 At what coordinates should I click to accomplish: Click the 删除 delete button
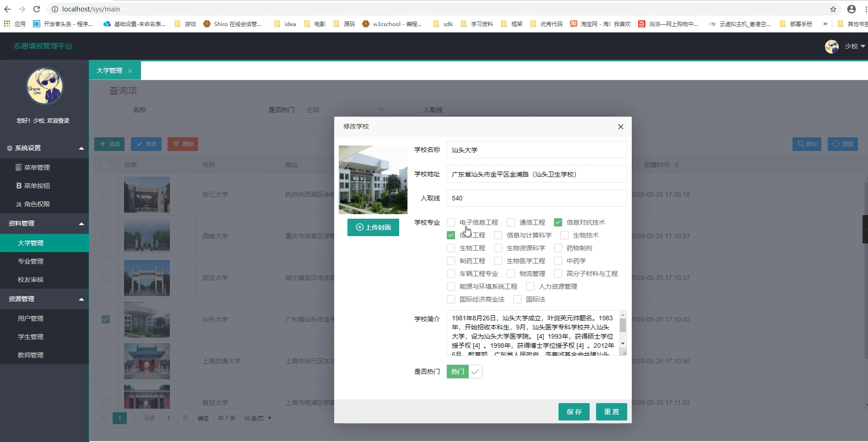[x=183, y=144]
